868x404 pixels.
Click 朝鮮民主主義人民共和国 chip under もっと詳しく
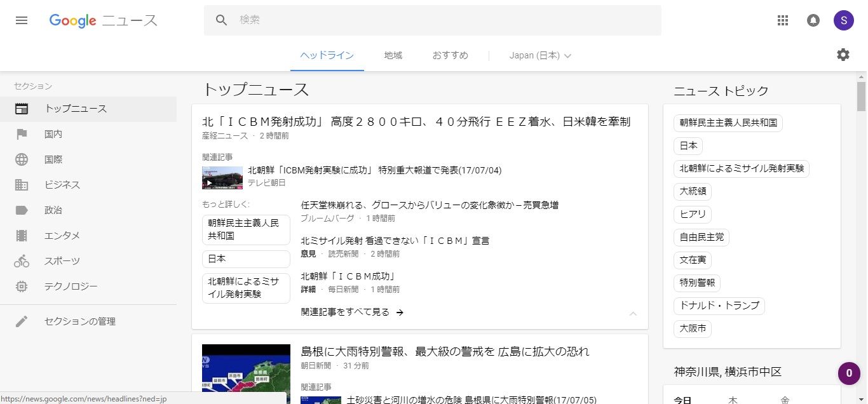click(x=246, y=229)
